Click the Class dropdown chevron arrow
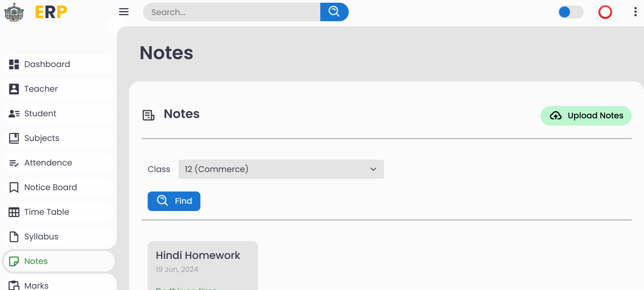 click(373, 169)
